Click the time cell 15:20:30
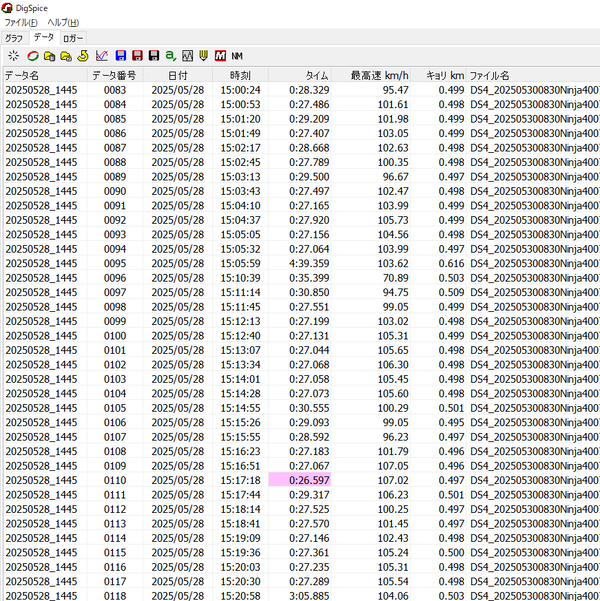This screenshot has height=601, width=600. 240,581
